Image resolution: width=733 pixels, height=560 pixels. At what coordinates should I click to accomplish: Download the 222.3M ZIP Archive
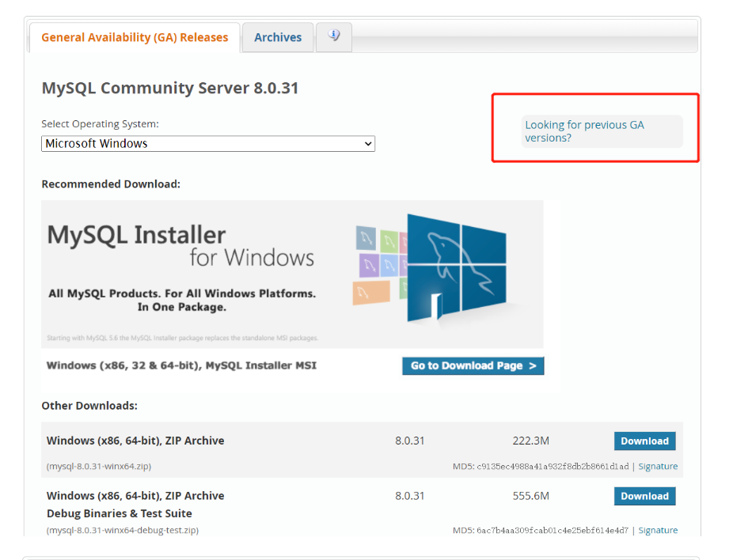(644, 441)
